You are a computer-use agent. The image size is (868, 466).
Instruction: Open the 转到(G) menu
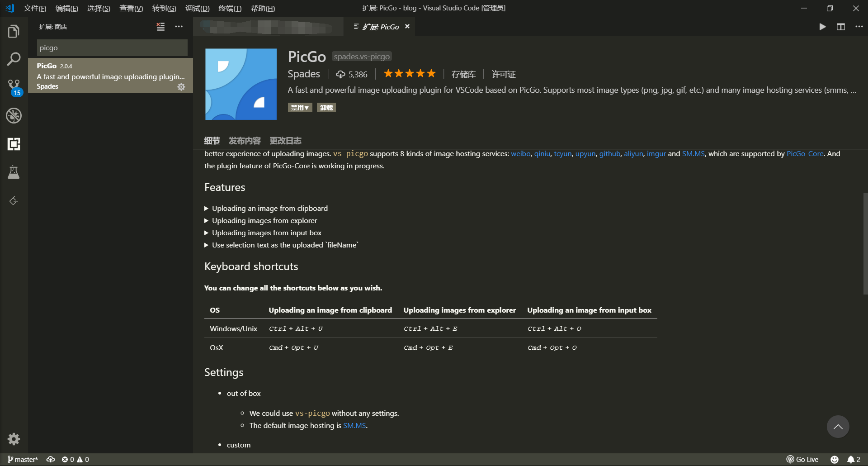[164, 8]
